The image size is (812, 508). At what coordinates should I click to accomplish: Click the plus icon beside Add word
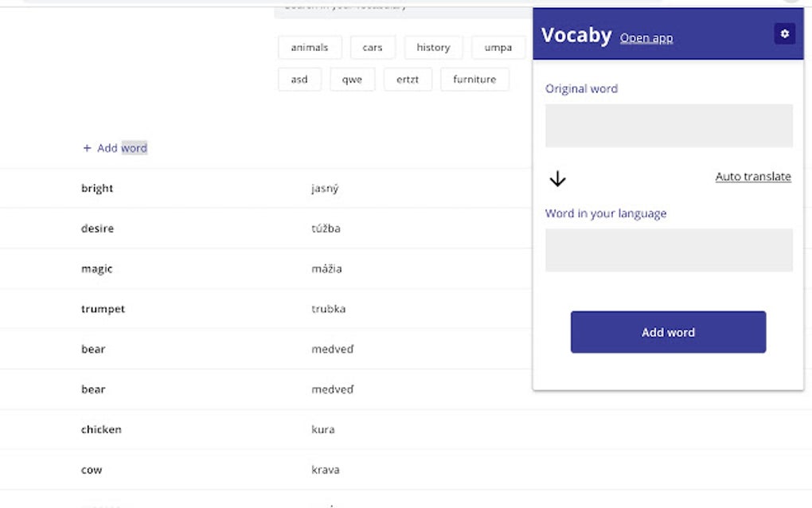point(87,148)
